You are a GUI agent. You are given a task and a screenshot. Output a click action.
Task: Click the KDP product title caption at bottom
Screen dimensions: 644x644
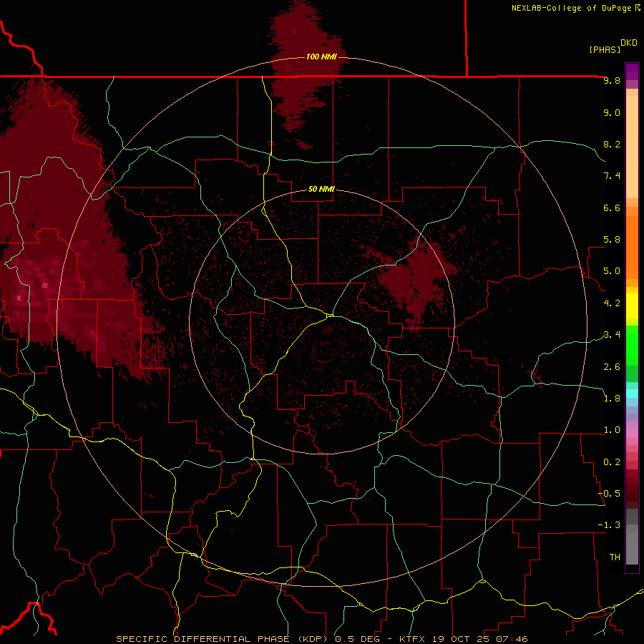[321, 639]
